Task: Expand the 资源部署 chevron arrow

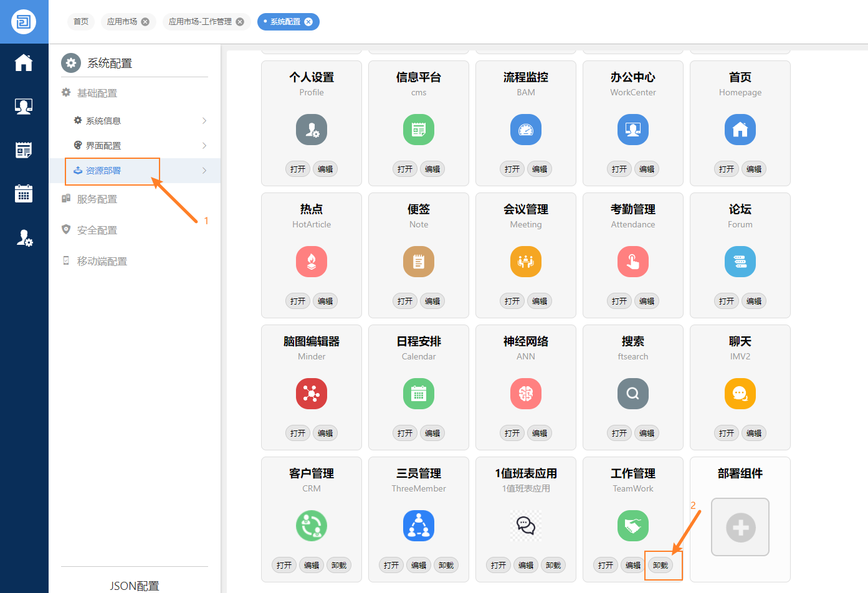Action: 204,171
